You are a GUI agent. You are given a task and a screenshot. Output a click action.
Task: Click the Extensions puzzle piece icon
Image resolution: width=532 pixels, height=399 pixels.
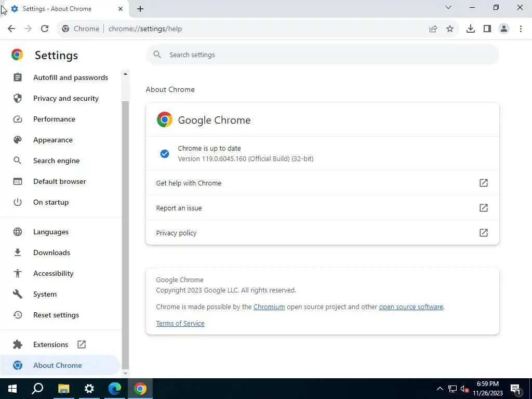tap(18, 344)
